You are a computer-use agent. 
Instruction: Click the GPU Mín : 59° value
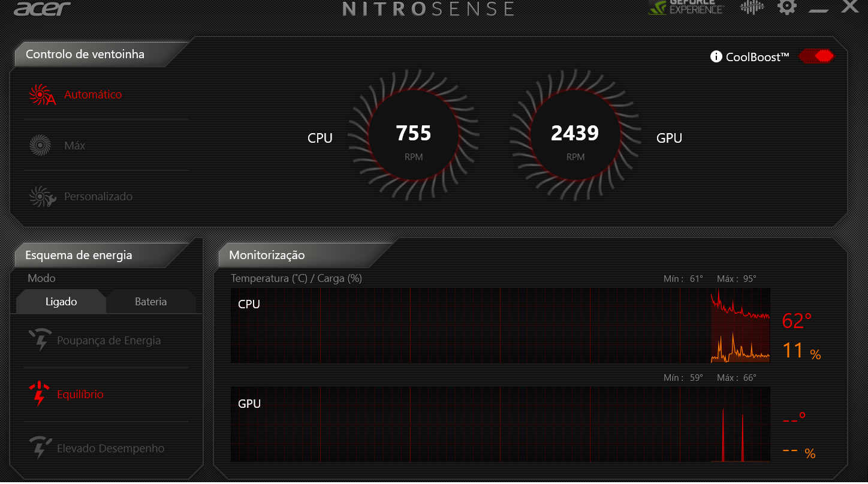tap(683, 378)
